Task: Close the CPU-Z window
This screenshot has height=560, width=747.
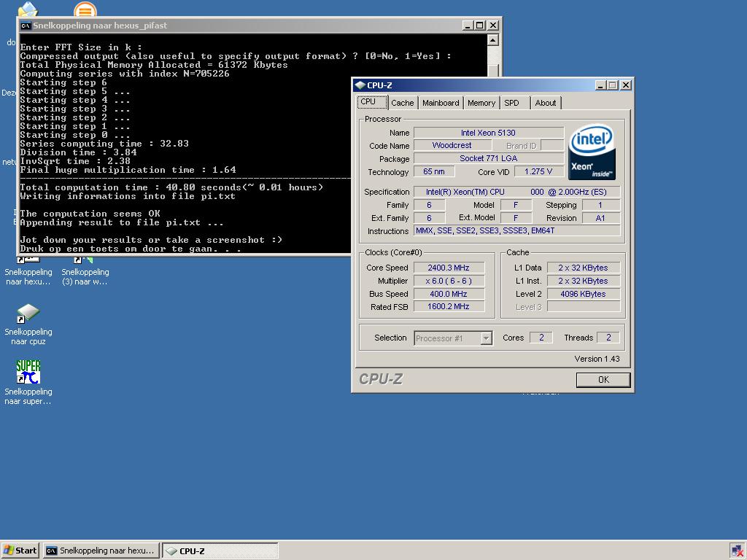Action: (626, 85)
